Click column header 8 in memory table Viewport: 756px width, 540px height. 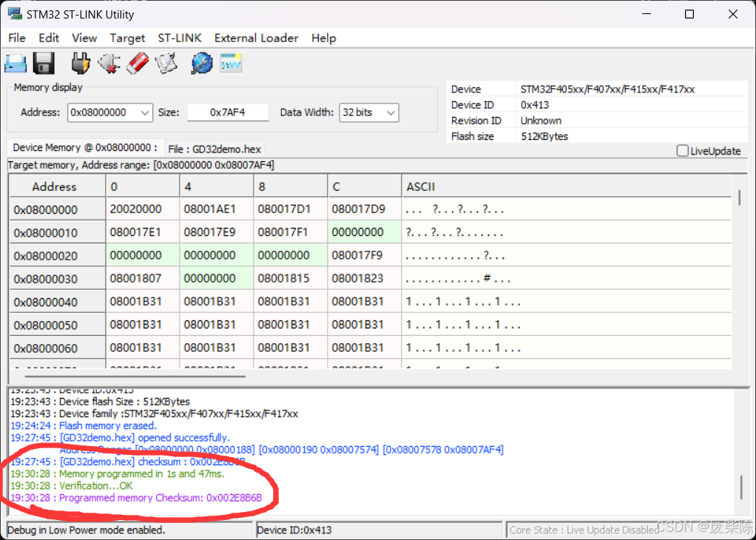pyautogui.click(x=291, y=186)
